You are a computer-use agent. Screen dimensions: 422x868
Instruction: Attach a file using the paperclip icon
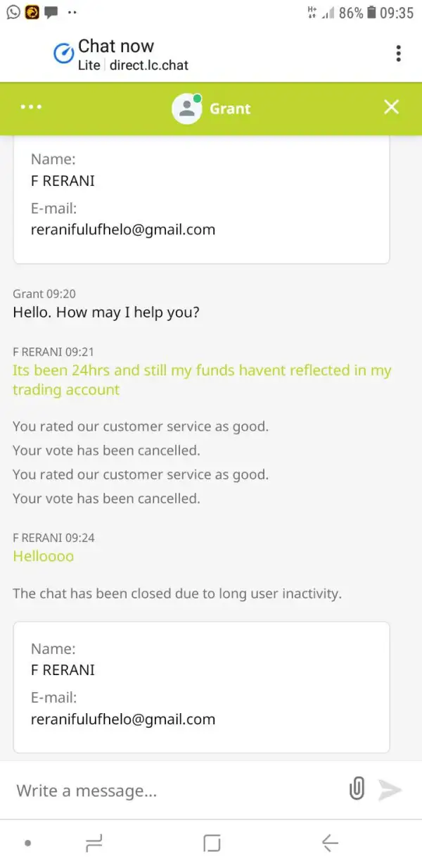pos(357,789)
